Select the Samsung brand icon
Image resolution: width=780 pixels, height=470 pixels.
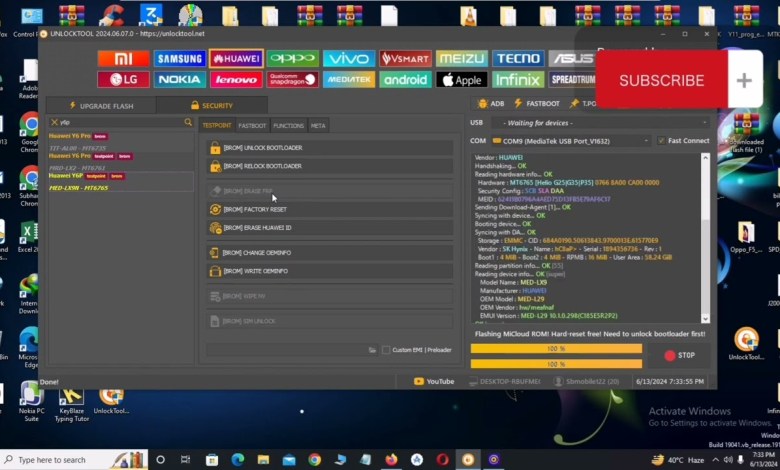coord(180,59)
